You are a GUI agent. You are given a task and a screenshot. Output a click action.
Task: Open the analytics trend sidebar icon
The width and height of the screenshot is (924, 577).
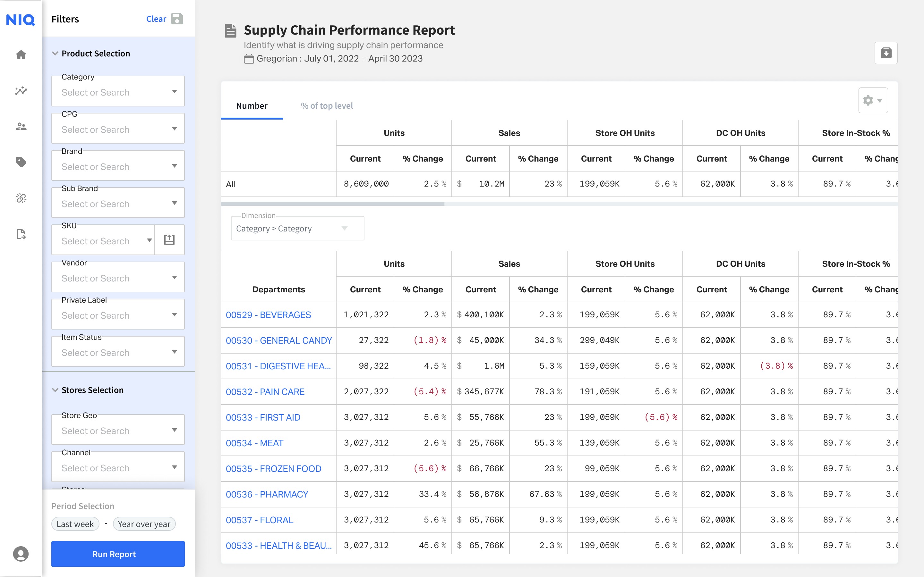click(21, 90)
